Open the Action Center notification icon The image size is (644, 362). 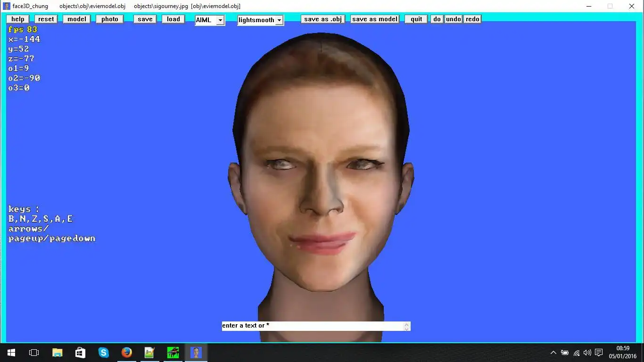599,353
